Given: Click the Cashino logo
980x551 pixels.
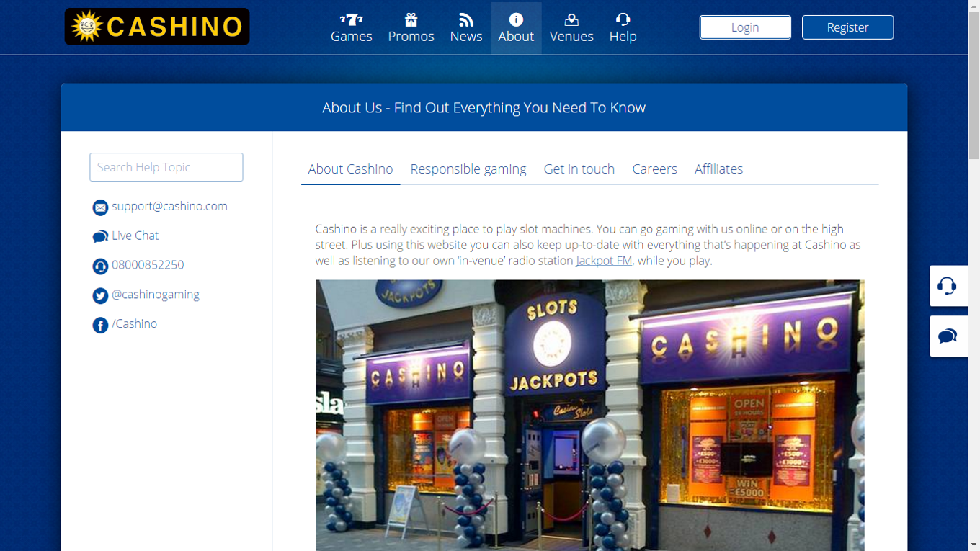Looking at the screenshot, I should [157, 27].
